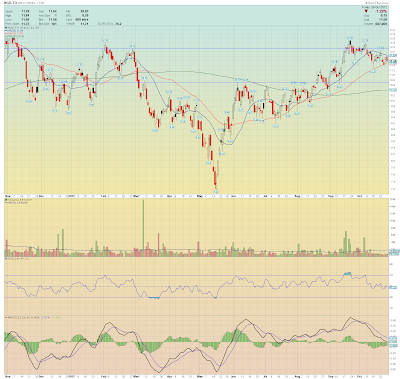The width and height of the screenshot is (400, 379).
Task: Click the tallest green volume bar in March
Action: [144, 228]
